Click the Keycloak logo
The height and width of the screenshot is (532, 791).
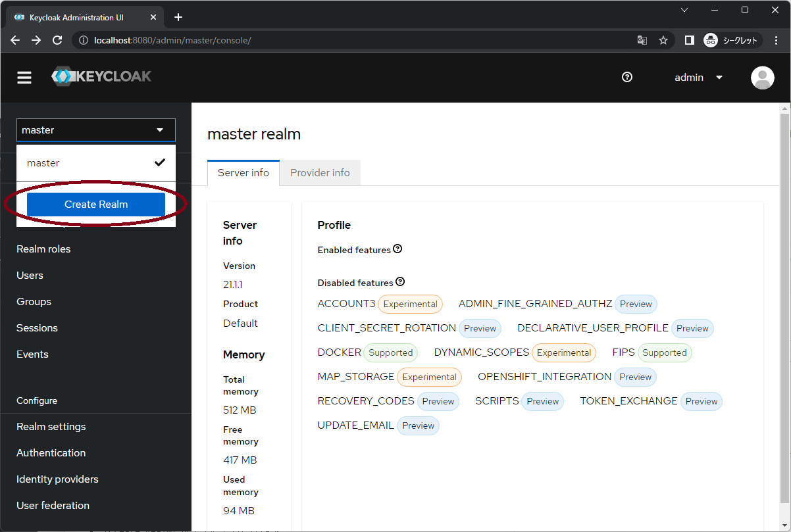point(101,76)
